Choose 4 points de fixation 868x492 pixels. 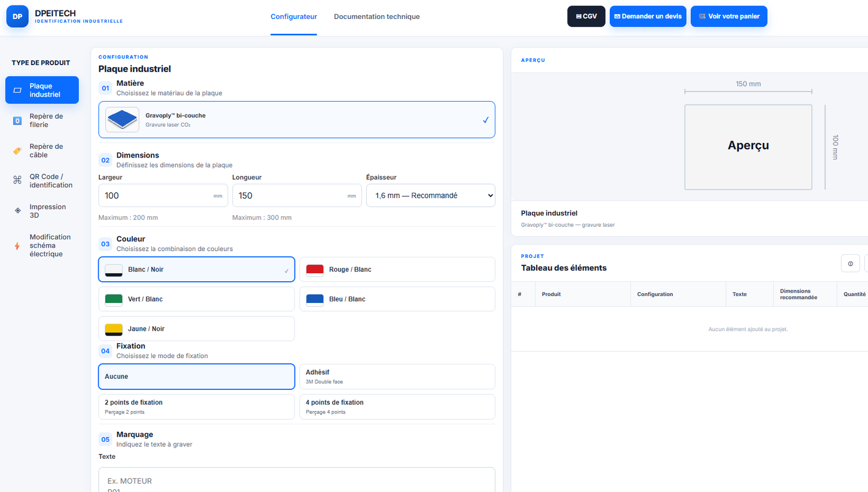(397, 407)
